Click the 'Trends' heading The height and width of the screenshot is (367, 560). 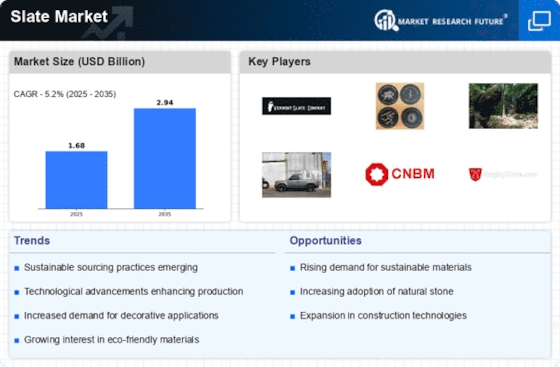[x=32, y=241]
